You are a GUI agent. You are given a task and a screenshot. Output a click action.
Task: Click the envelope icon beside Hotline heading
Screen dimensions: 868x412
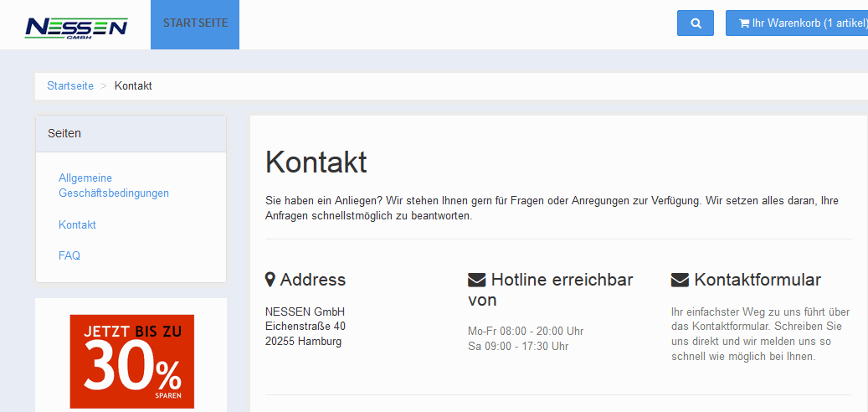tap(476, 280)
